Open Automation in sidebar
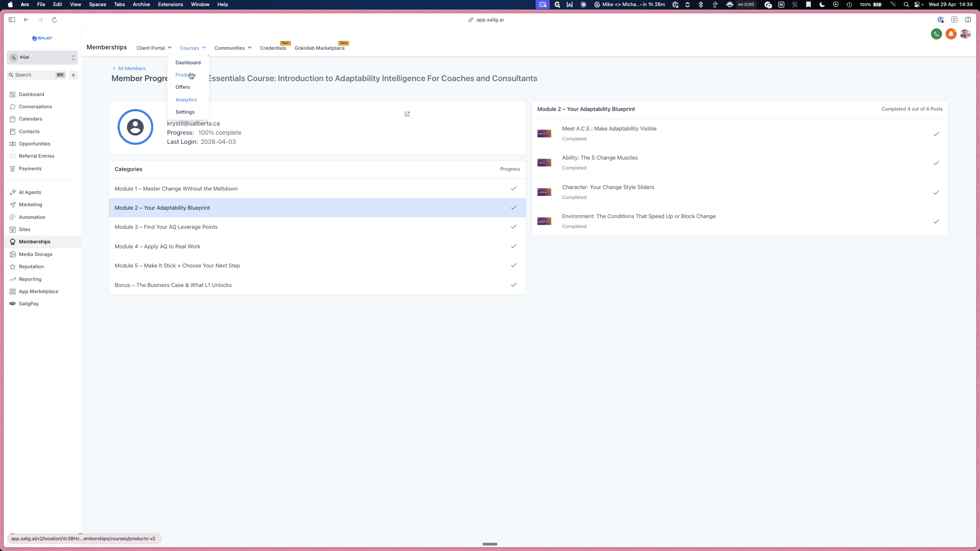 pos(32,217)
